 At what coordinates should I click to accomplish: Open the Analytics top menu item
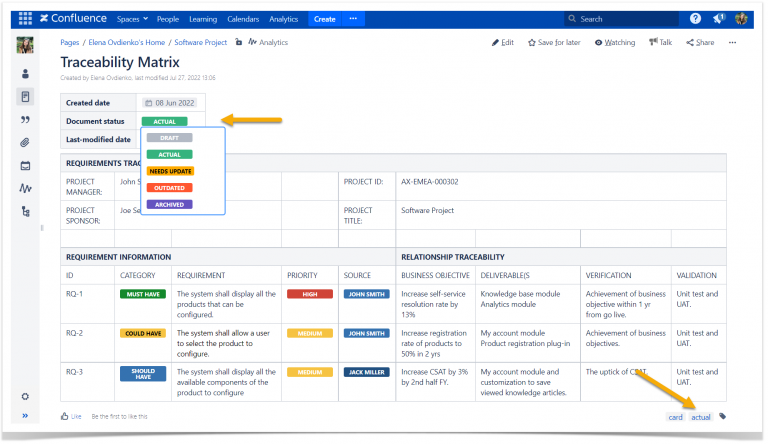coord(284,19)
